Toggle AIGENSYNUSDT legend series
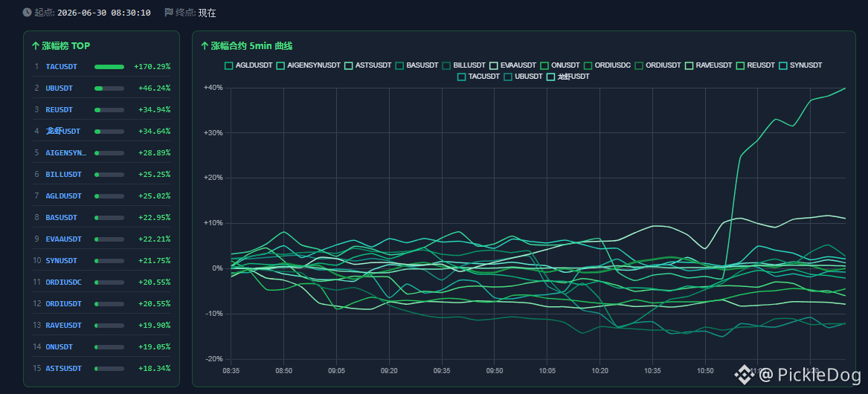 (309, 65)
